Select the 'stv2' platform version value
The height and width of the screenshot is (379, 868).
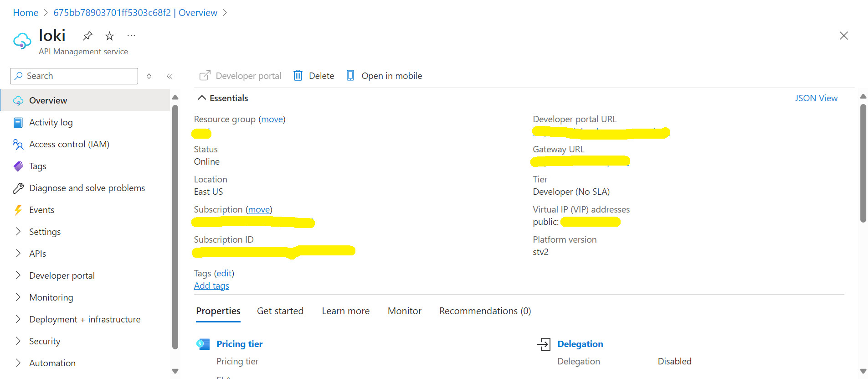[540, 252]
